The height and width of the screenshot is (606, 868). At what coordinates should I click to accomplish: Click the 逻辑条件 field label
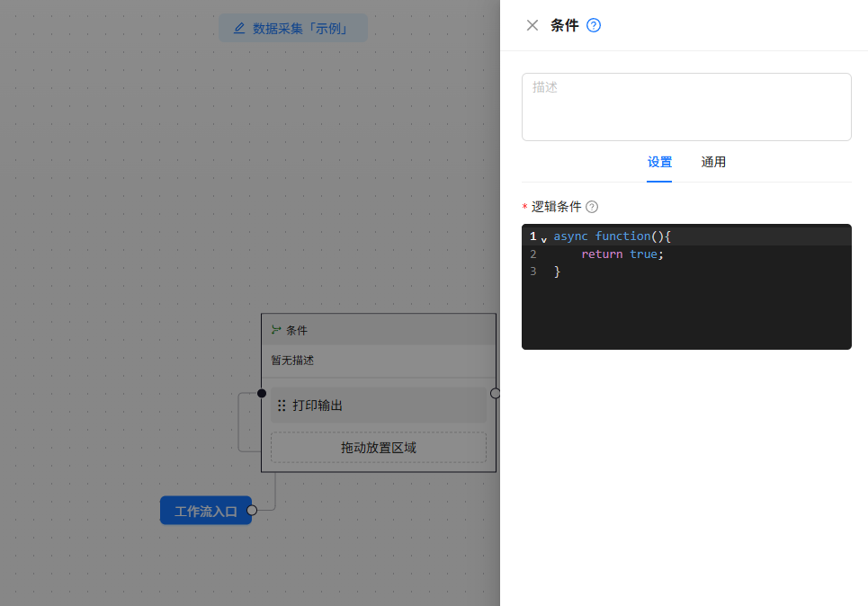557,207
